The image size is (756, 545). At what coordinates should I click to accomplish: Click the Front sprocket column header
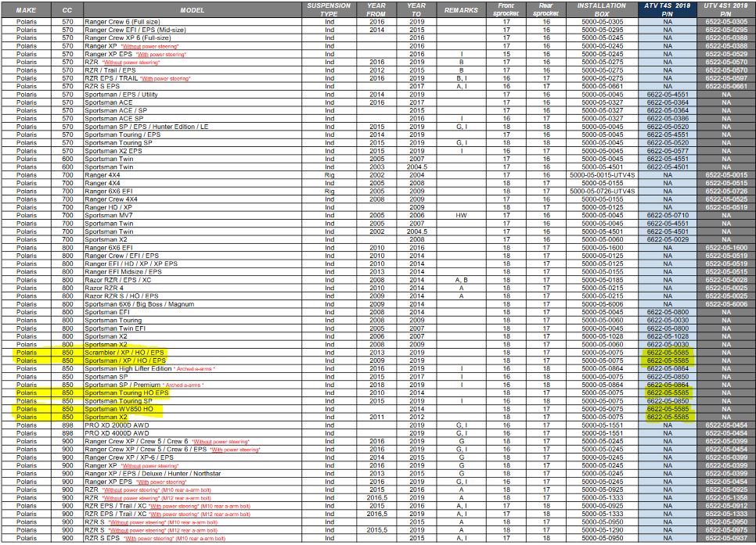point(506,9)
